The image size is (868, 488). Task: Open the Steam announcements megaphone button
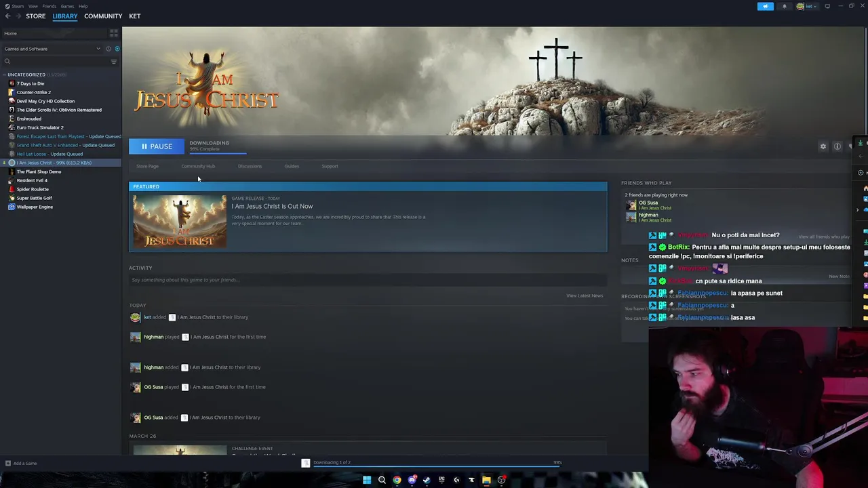click(x=765, y=6)
